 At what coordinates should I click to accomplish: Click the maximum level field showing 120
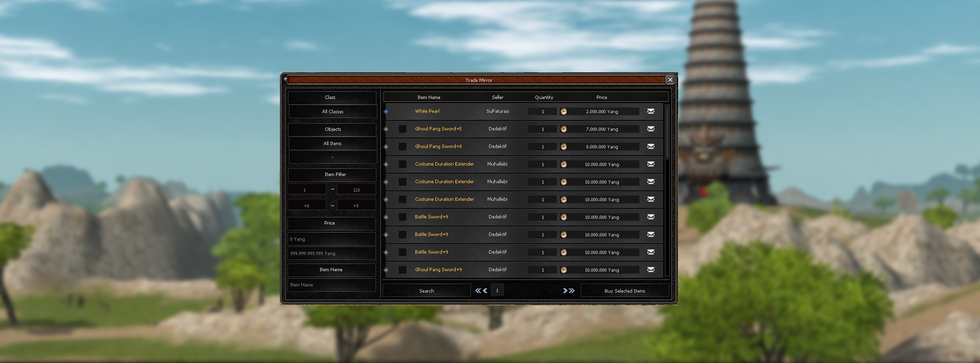pos(356,190)
